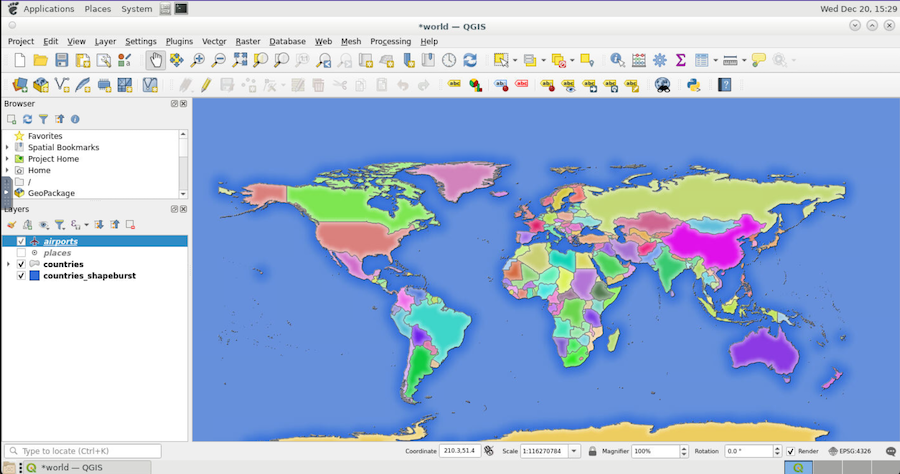Click the Zoom Full extent tool
Image resolution: width=900 pixels, height=474 pixels.
[239, 60]
